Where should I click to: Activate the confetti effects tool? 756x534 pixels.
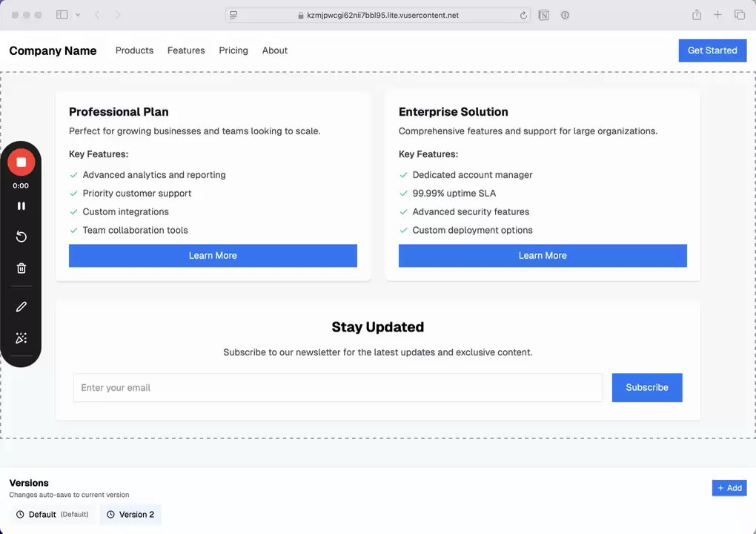[x=21, y=338]
